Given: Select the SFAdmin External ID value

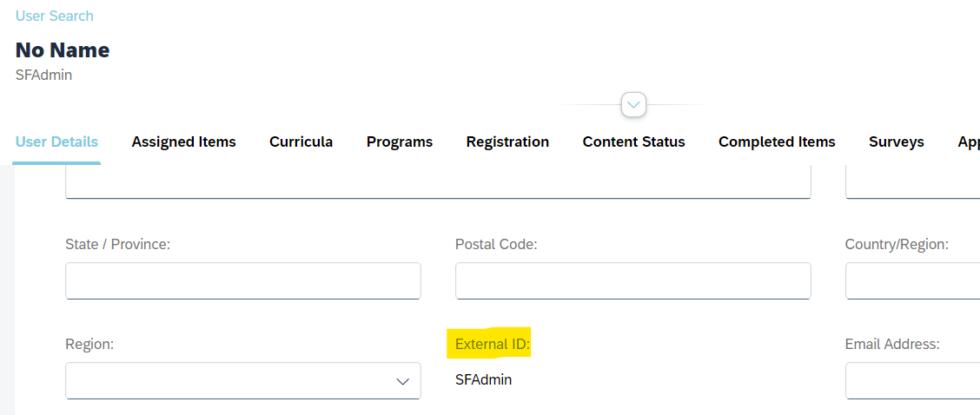Looking at the screenshot, I should click(484, 379).
